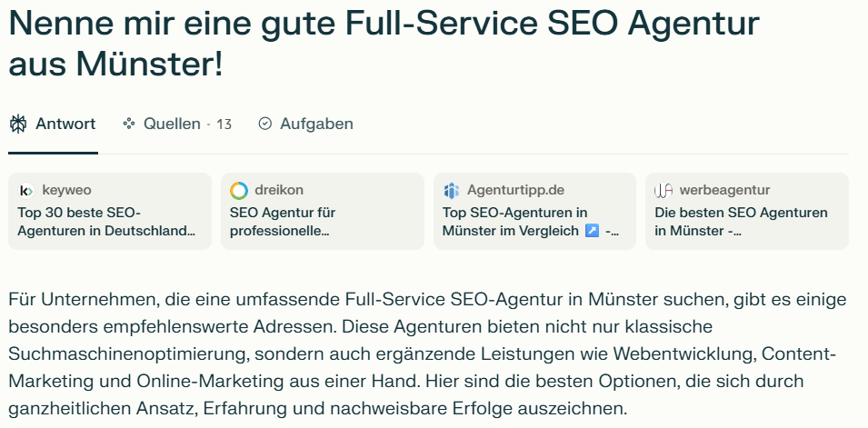The image size is (868, 428).
Task: Click the Agenturtipp.de site name label
Action: 515,190
